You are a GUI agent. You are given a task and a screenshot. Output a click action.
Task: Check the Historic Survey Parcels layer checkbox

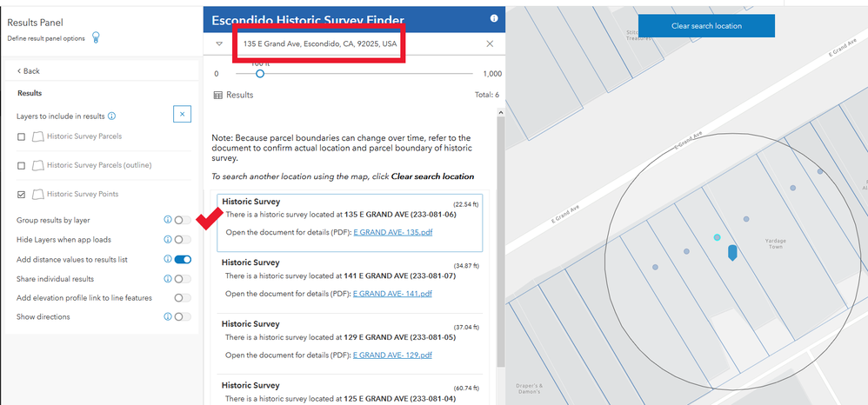[x=22, y=136]
